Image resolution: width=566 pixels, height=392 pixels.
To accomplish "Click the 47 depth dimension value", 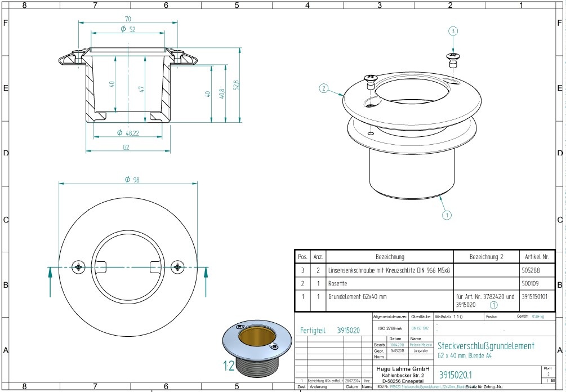I will point(141,89).
